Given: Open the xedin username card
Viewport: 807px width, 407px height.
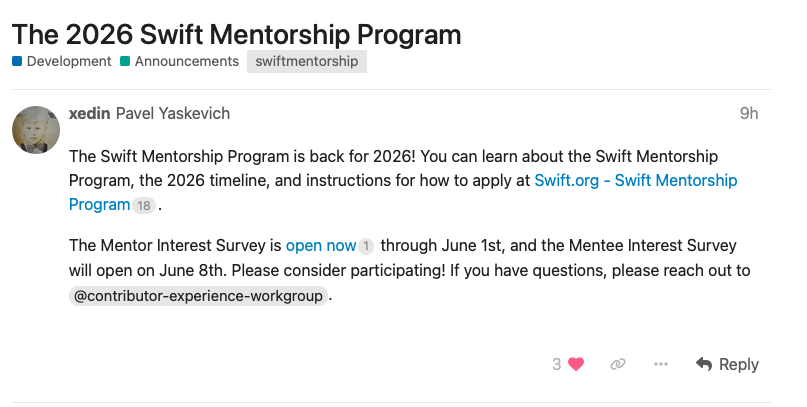Looking at the screenshot, I should [90, 113].
